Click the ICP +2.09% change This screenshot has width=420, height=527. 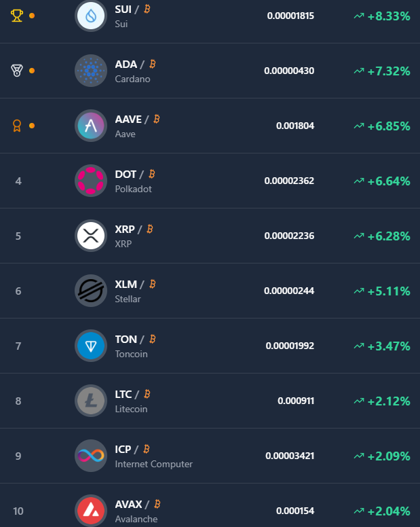(388, 456)
